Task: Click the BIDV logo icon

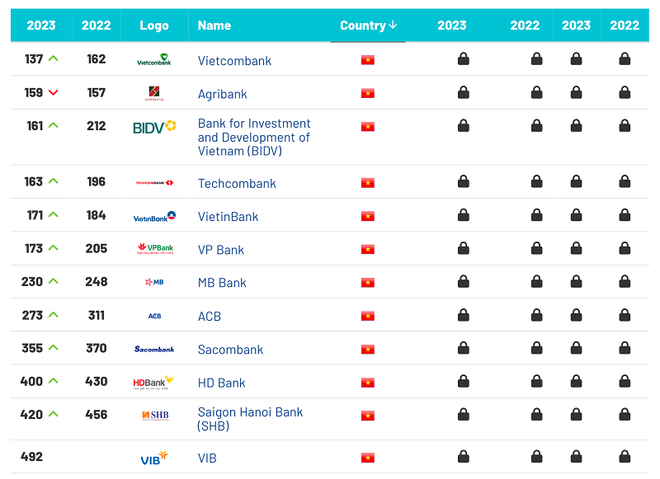Action: (x=154, y=128)
